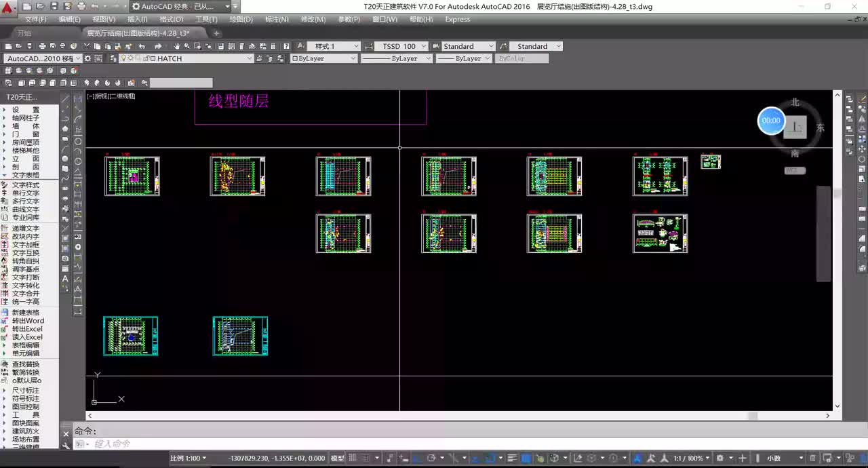Click the horizontal scrollbar thumb under drawing

[752, 416]
